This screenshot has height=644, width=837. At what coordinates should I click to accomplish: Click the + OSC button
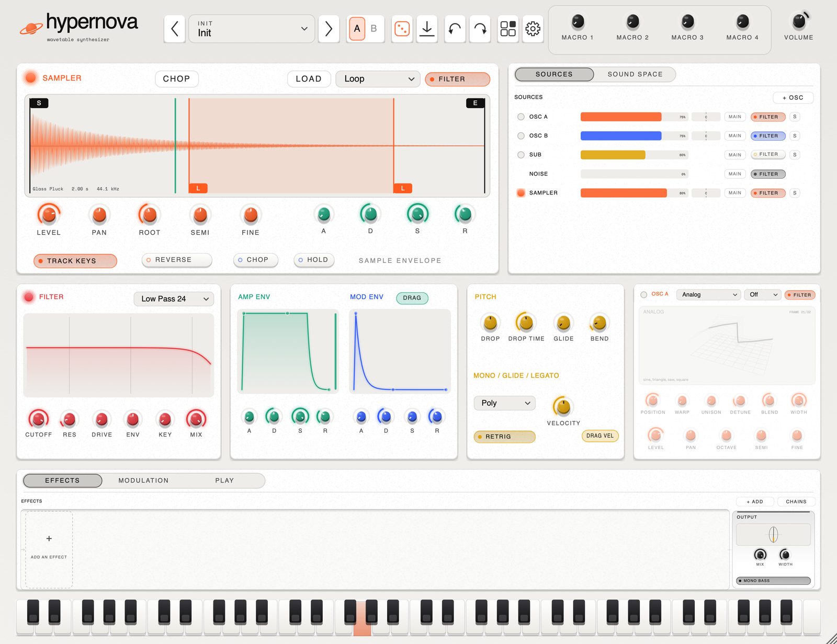793,98
